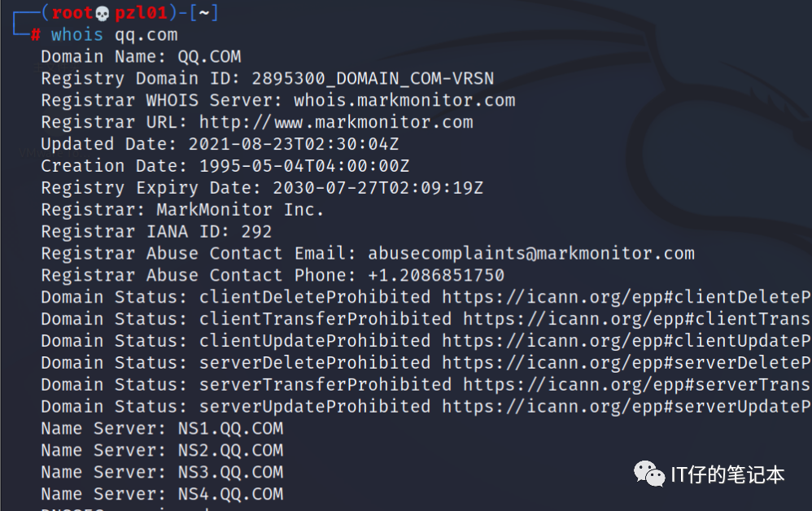Click the typed 'whois qq.com' command
This screenshot has height=511, width=812.
point(114,35)
